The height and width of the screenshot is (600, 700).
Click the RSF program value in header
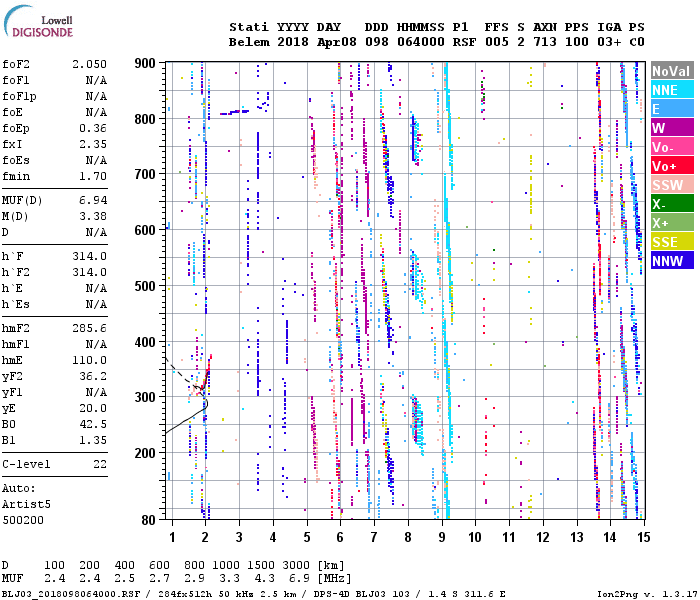pos(464,42)
